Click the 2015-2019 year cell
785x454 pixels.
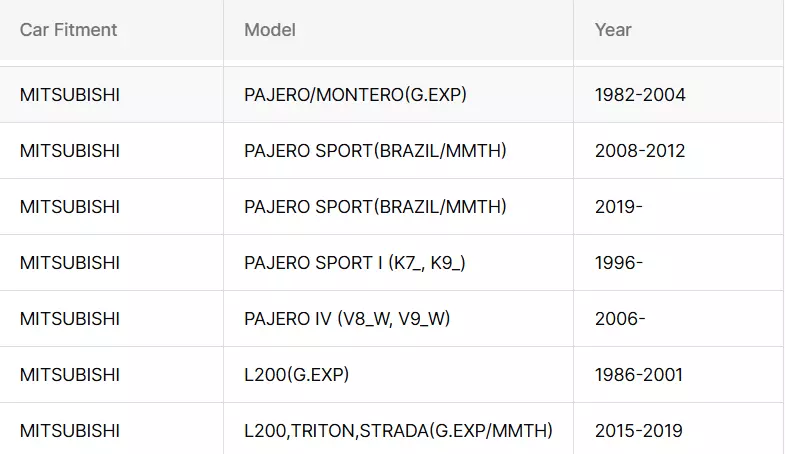coord(639,431)
